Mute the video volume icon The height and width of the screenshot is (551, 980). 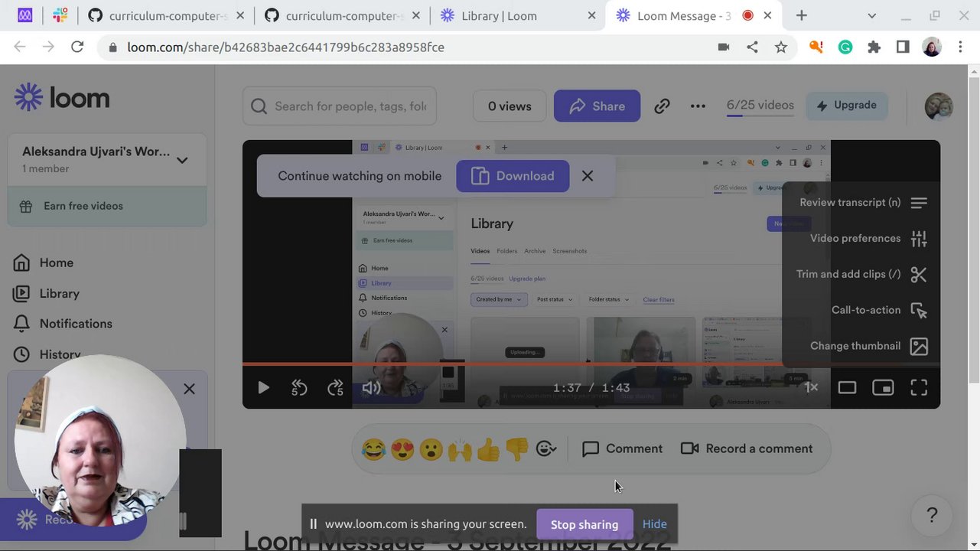[371, 388]
